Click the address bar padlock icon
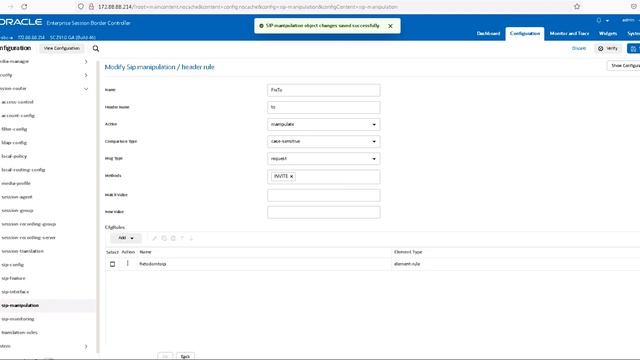Image resolution: width=640 pixels, height=360 pixels. 91,7
